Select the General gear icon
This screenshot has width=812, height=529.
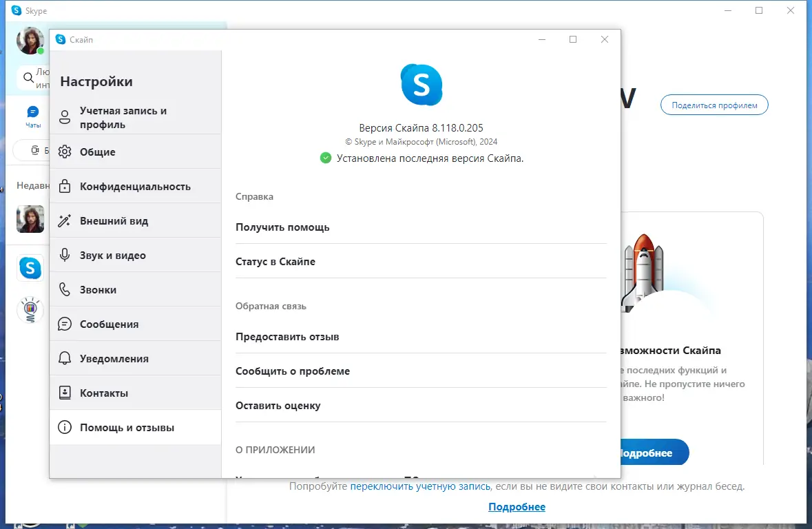(x=65, y=152)
